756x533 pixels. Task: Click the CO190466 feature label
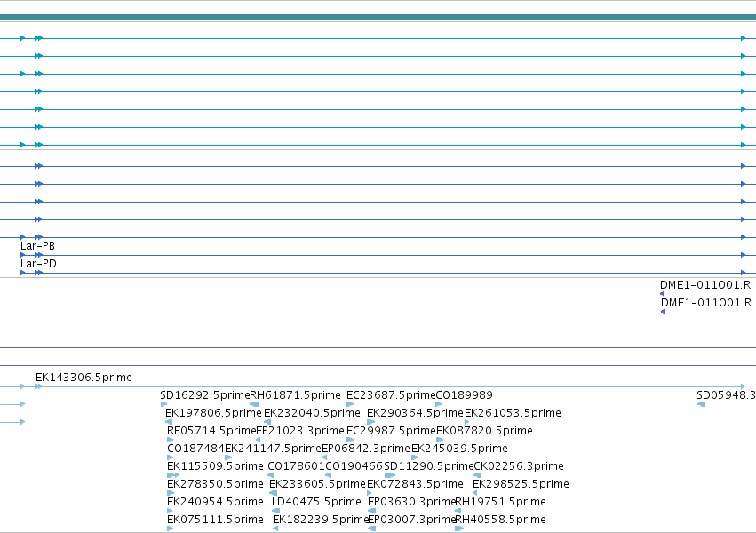[x=354, y=466]
